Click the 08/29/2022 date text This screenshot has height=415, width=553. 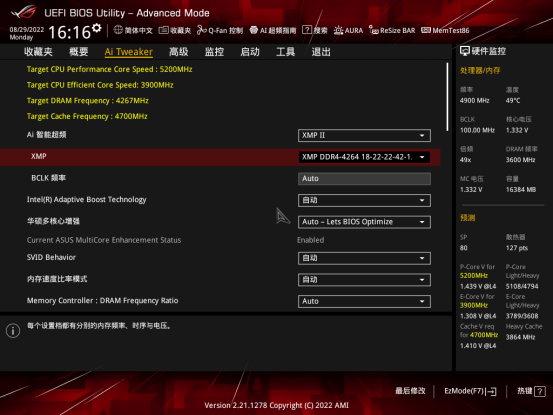26,30
